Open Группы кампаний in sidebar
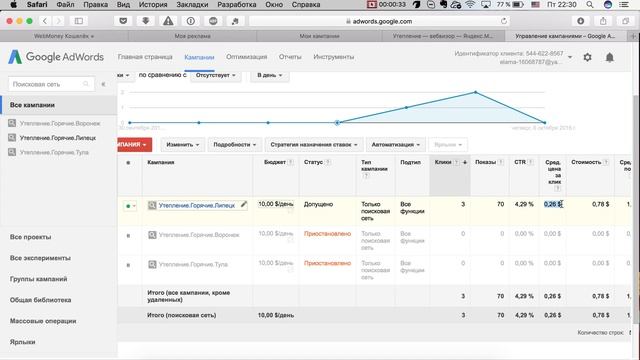Screen dimensions: 640x360 (x=38, y=279)
